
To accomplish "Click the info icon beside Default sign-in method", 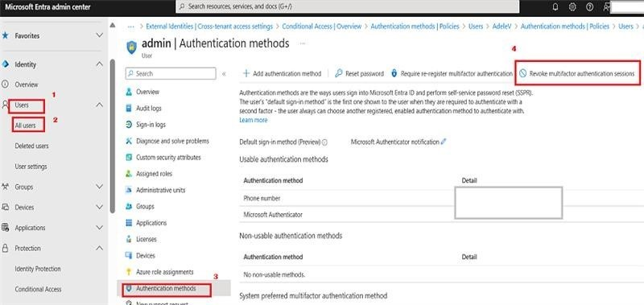I will pos(324,142).
